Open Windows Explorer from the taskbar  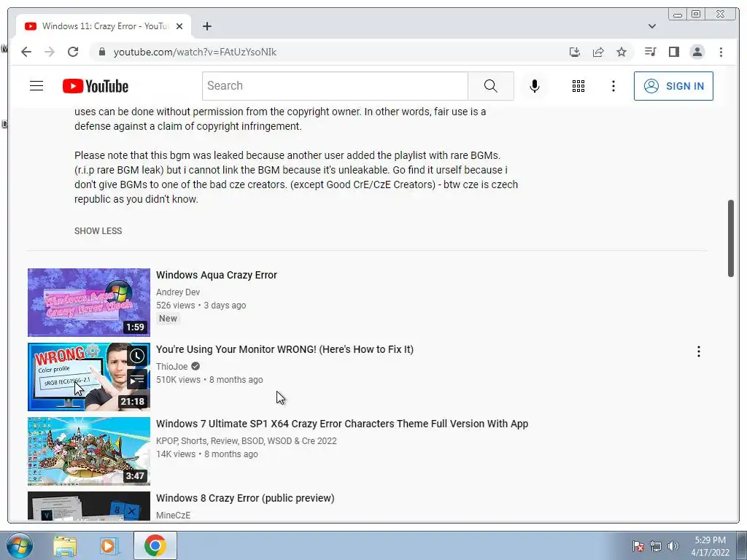click(x=65, y=545)
